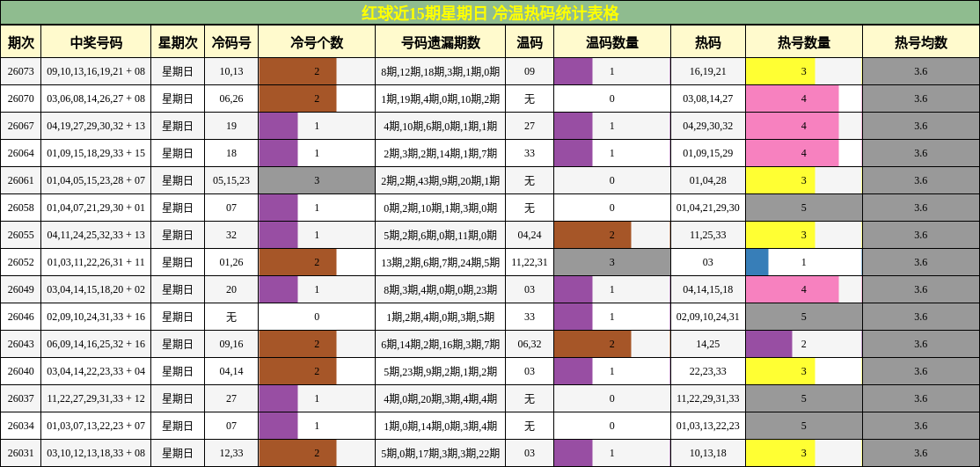Select pink hot count bar in row 26070

coord(793,99)
